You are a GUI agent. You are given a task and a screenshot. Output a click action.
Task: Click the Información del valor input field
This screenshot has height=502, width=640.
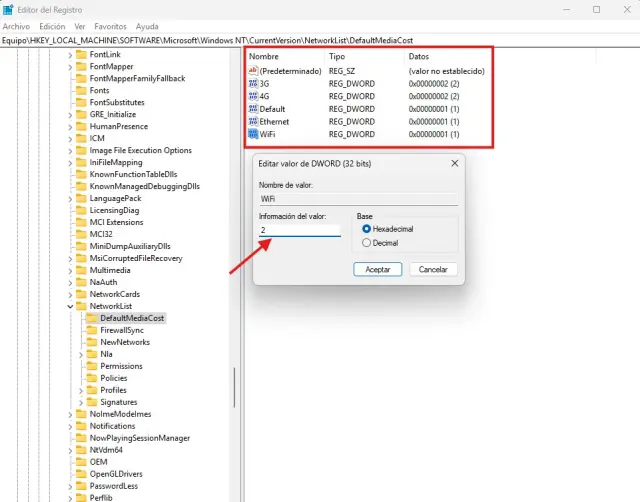299,230
